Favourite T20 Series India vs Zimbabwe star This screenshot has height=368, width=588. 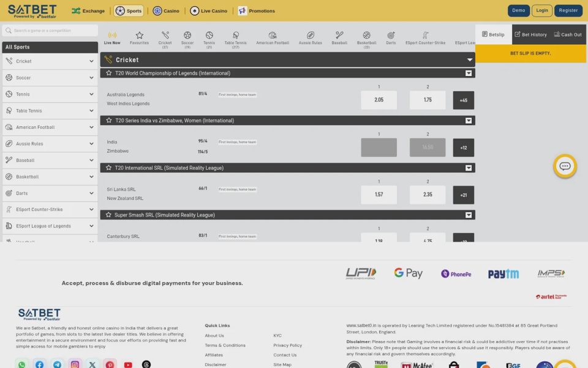click(109, 120)
